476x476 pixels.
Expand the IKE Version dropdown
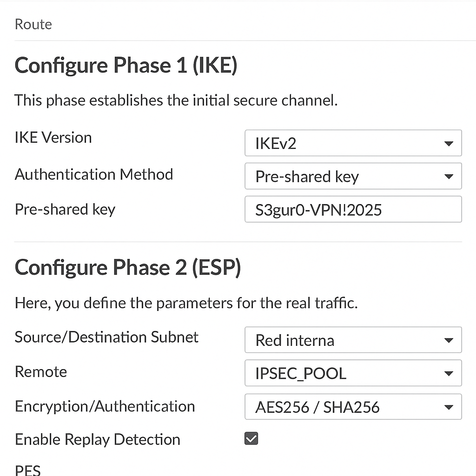click(353, 143)
